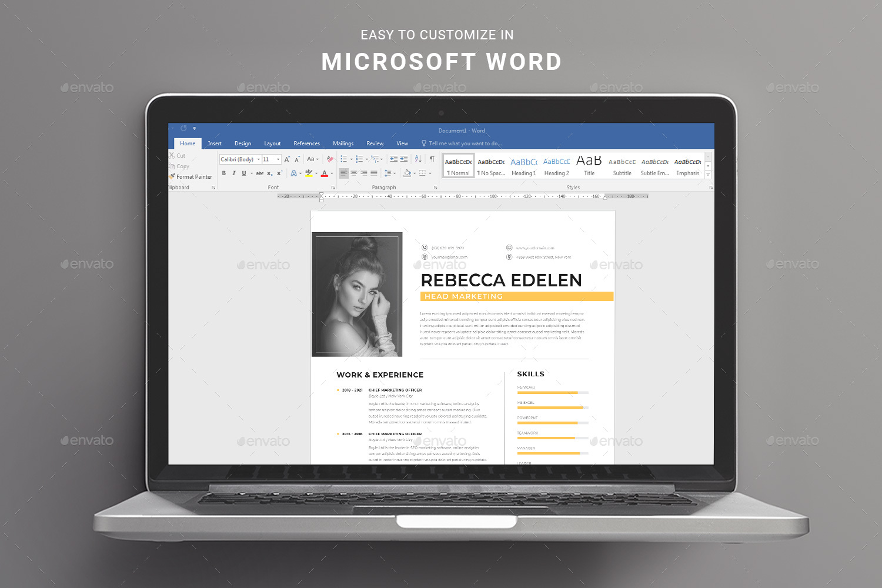Image resolution: width=882 pixels, height=588 pixels.
Task: Switch to the Insert tab
Action: 215,143
